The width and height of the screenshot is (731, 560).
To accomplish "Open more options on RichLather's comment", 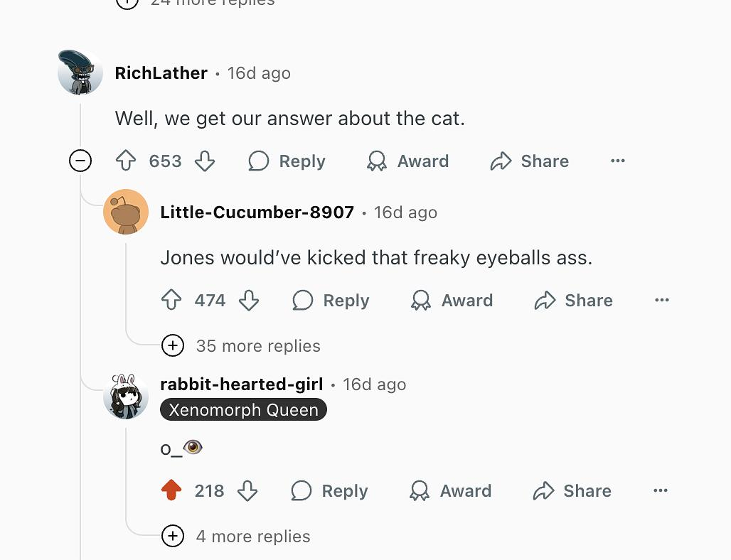I will (618, 161).
